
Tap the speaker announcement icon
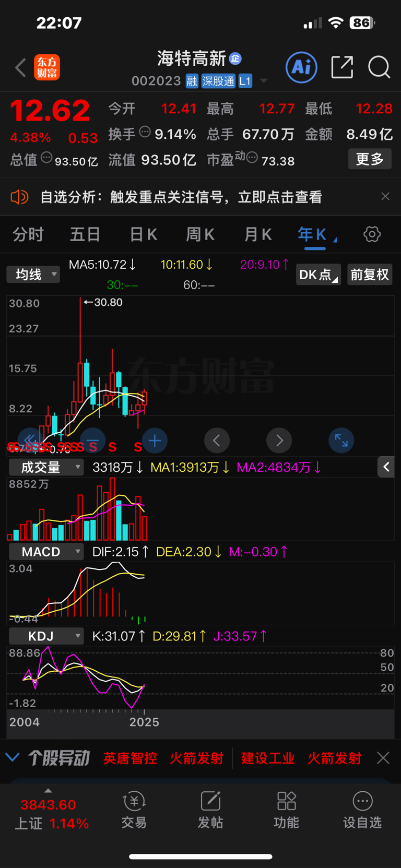tap(19, 197)
